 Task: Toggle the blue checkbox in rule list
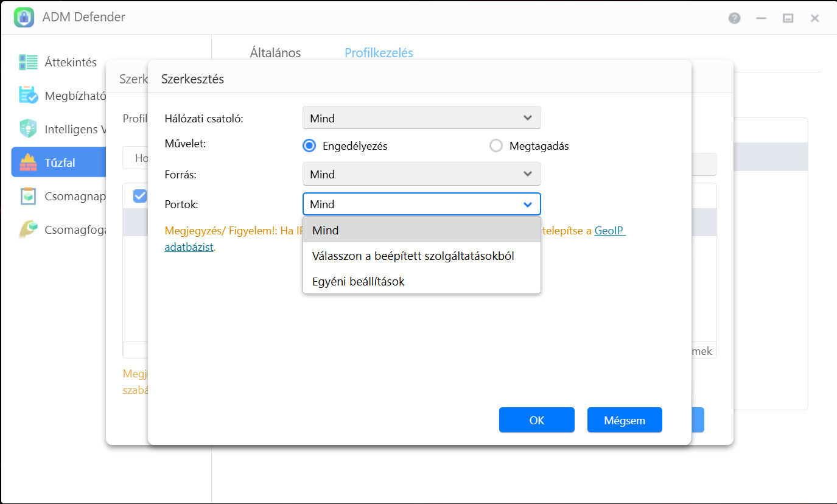[140, 195]
